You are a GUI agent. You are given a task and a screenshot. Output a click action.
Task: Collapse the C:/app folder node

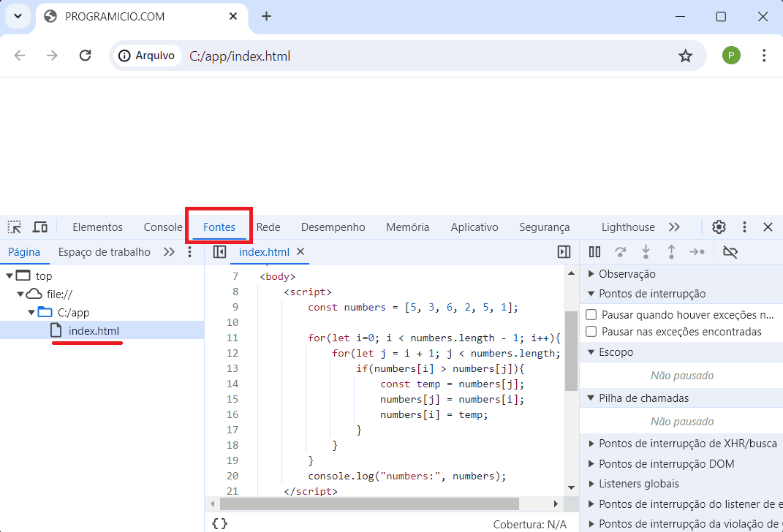[x=31, y=313]
